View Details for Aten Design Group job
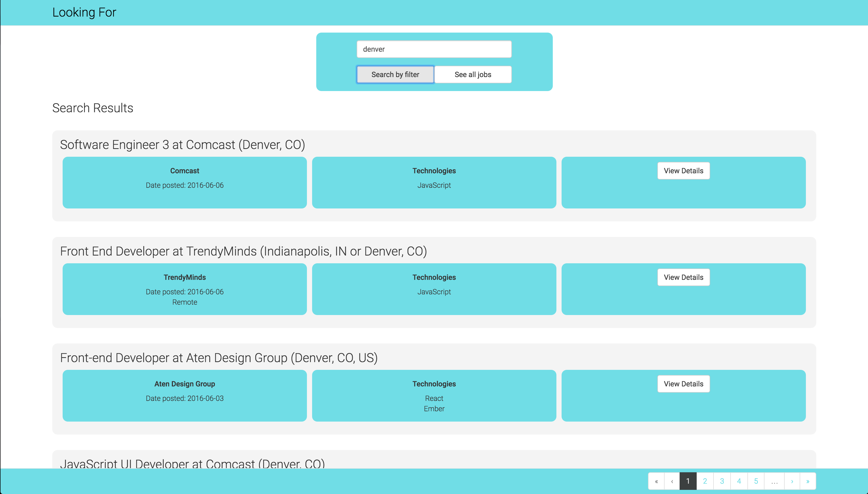 pyautogui.click(x=683, y=384)
